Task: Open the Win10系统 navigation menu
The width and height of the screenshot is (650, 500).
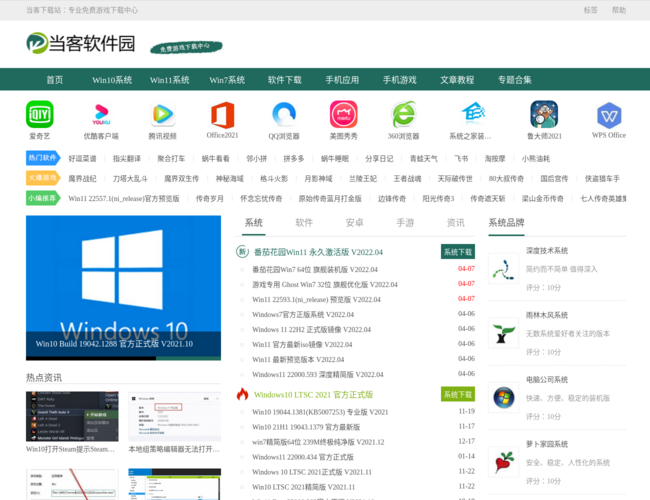Action: (112, 80)
